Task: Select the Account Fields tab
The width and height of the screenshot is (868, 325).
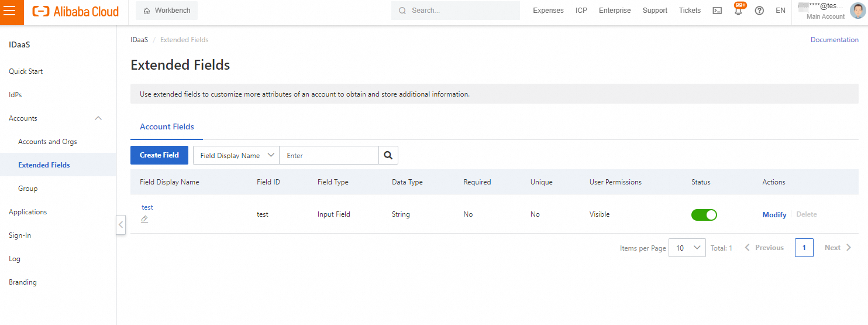Action: pyautogui.click(x=167, y=126)
